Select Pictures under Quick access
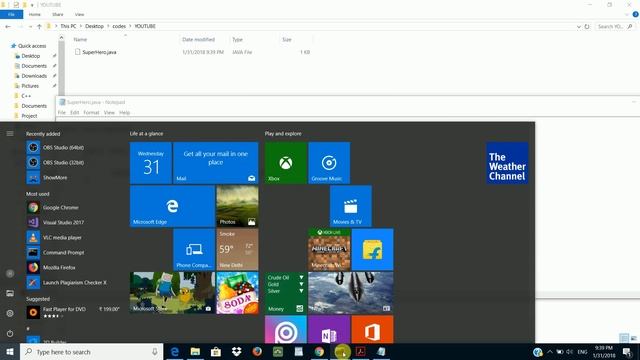 [30, 86]
